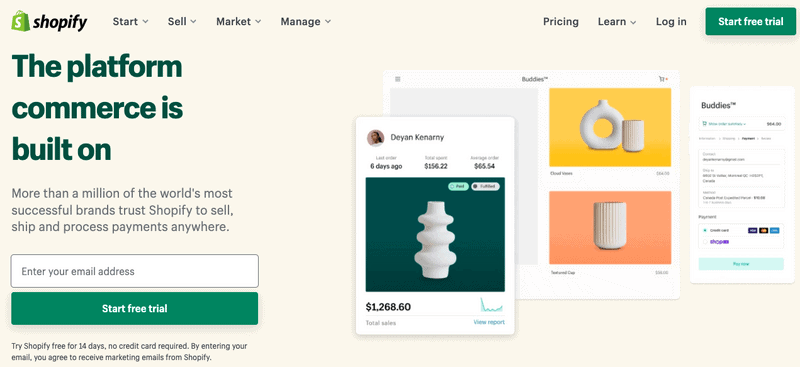Click the total sales sparkline chart
This screenshot has width=800, height=367.
coord(491,305)
